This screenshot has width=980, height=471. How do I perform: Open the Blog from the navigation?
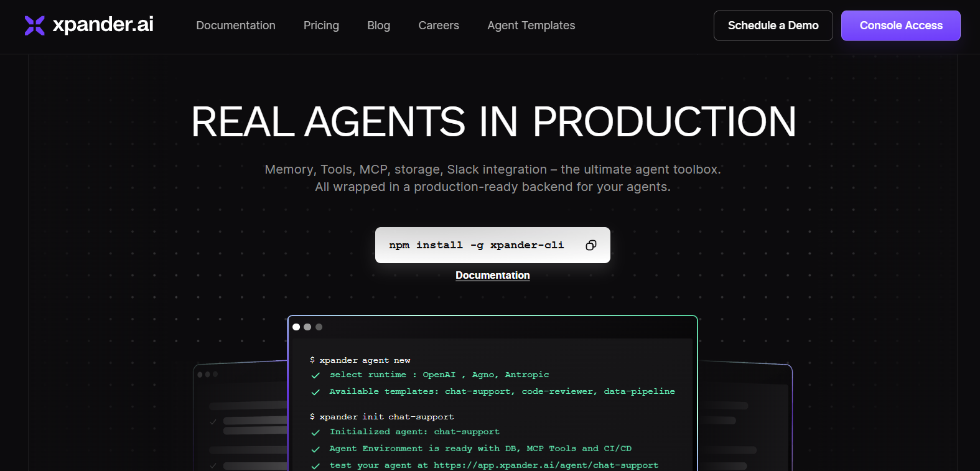click(x=378, y=26)
